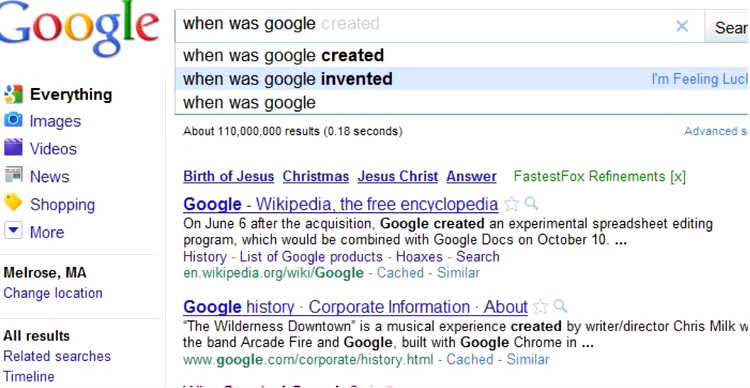Clear the search box with X
Viewport: 750px width, 388px height.
coord(682,26)
